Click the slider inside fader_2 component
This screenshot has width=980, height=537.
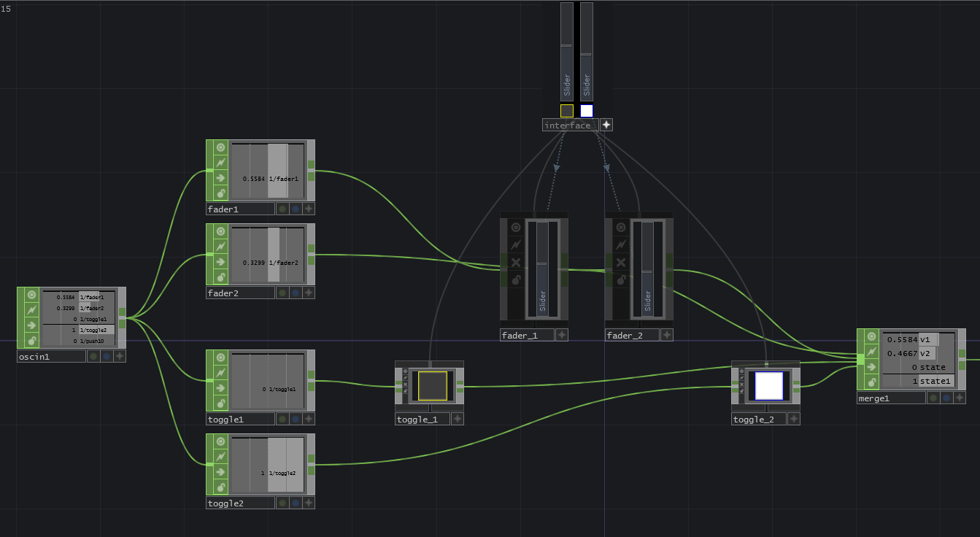pos(647,268)
